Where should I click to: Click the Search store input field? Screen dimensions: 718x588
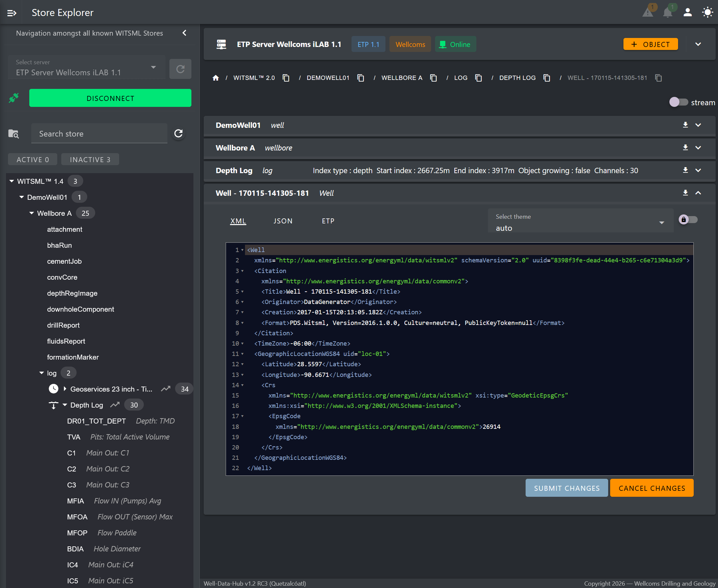tap(99, 134)
